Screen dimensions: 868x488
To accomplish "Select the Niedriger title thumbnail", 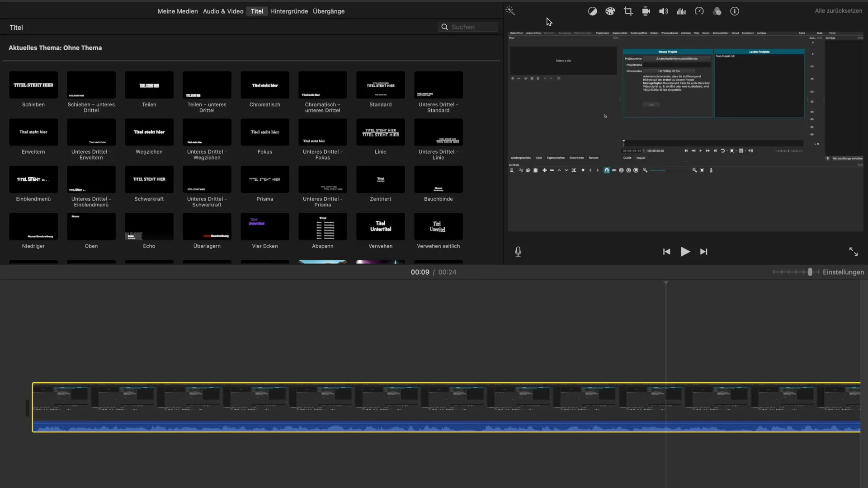I will 33,226.
